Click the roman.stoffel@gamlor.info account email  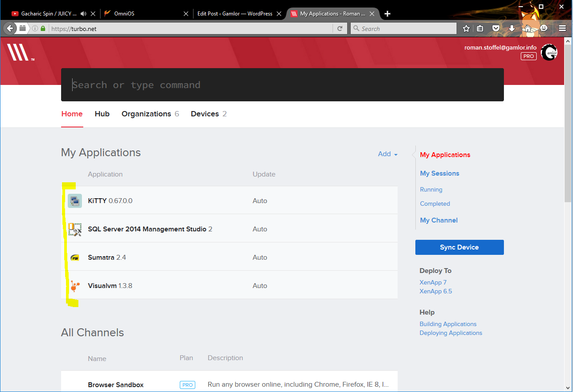pyautogui.click(x=500, y=47)
